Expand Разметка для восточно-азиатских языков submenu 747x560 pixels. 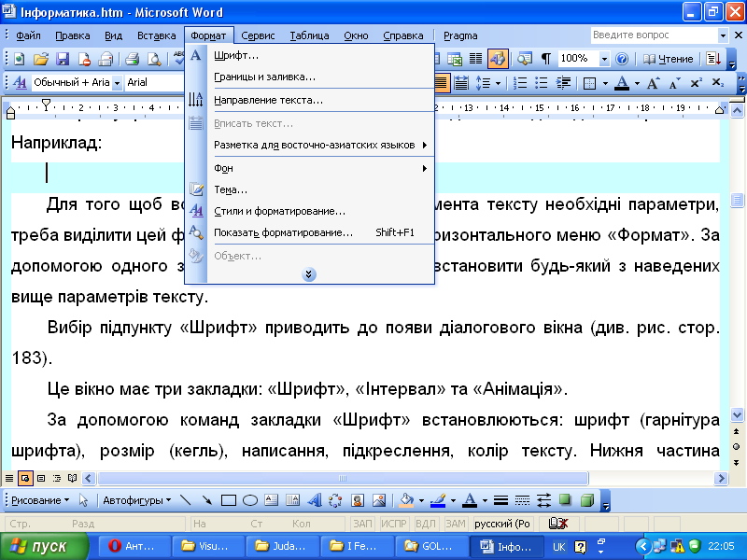(x=310, y=146)
